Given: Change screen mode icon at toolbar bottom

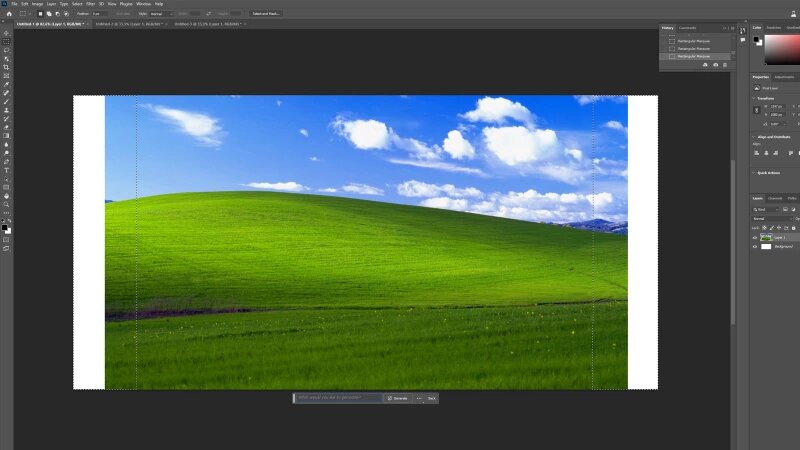Looking at the screenshot, I should tap(6, 248).
